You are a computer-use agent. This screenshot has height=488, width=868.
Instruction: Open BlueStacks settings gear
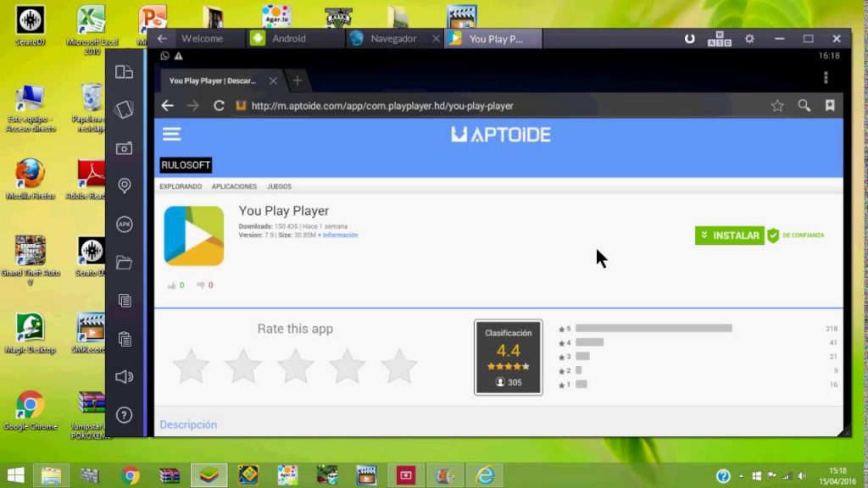click(x=749, y=39)
